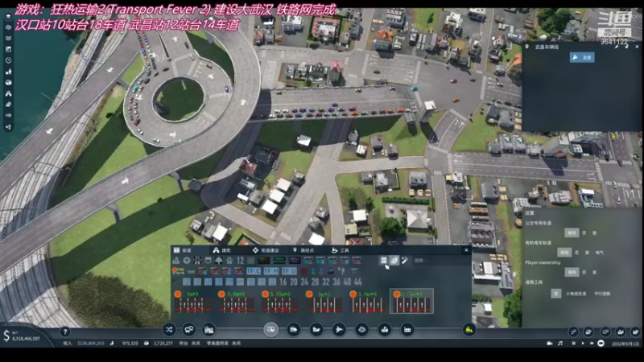Open the assets menu icon next to industry
This screenshot has width=644, height=362.
tap(407, 330)
